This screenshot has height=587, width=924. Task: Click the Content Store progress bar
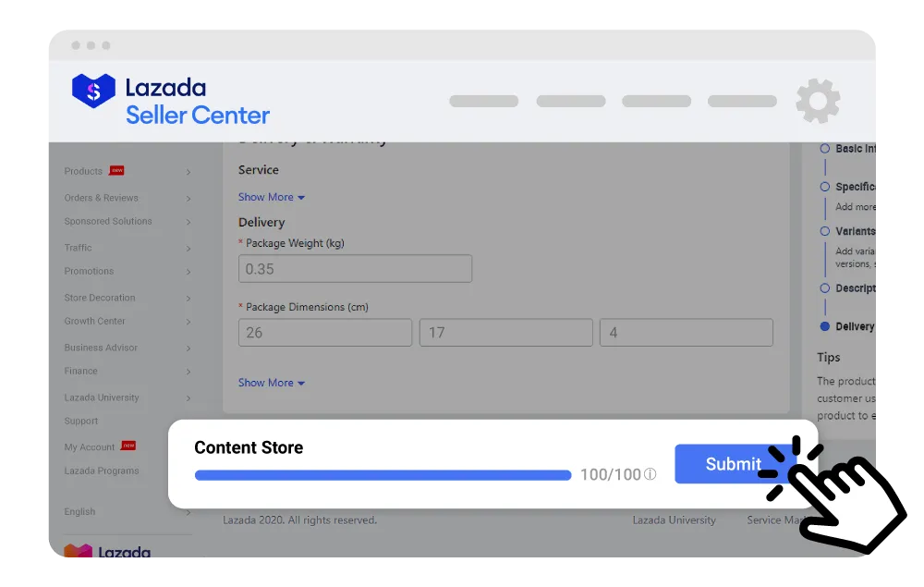pos(383,475)
